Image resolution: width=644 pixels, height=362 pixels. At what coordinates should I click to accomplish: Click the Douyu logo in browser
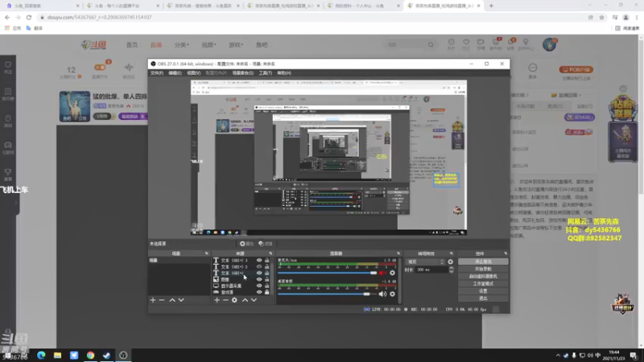tap(94, 45)
